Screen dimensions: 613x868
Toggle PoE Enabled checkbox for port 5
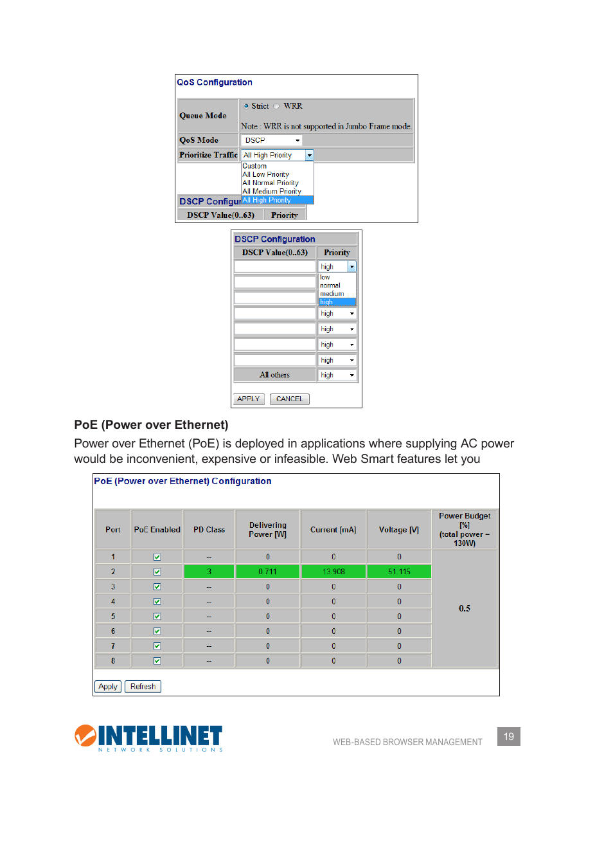point(157,617)
